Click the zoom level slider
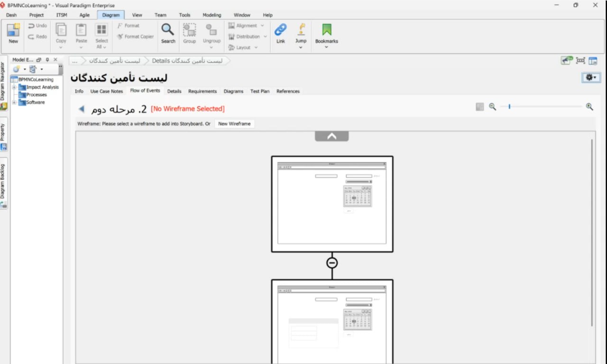 (509, 107)
